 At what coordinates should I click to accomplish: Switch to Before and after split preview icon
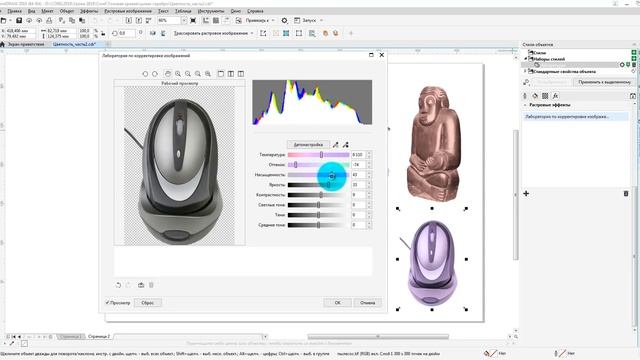click(x=241, y=74)
